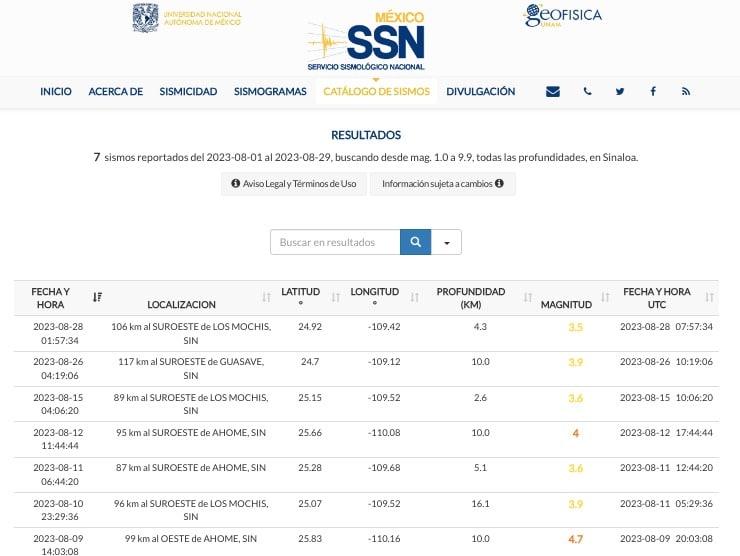The width and height of the screenshot is (740, 556).
Task: Click the phone contact icon
Action: click(587, 92)
